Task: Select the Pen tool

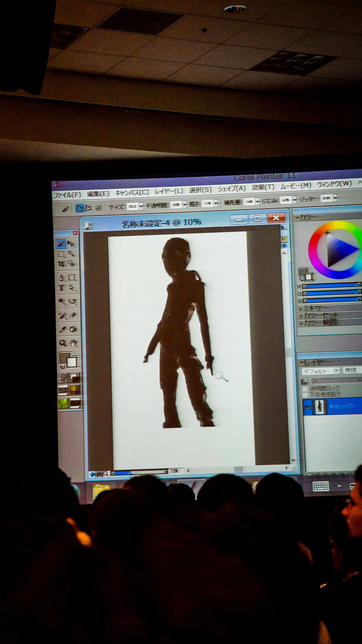Action: point(62,278)
